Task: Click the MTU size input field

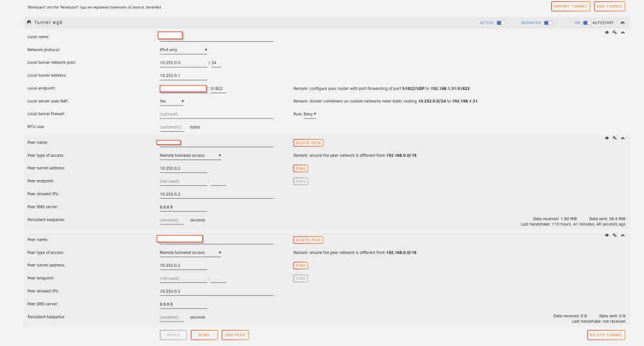Action: pos(171,127)
